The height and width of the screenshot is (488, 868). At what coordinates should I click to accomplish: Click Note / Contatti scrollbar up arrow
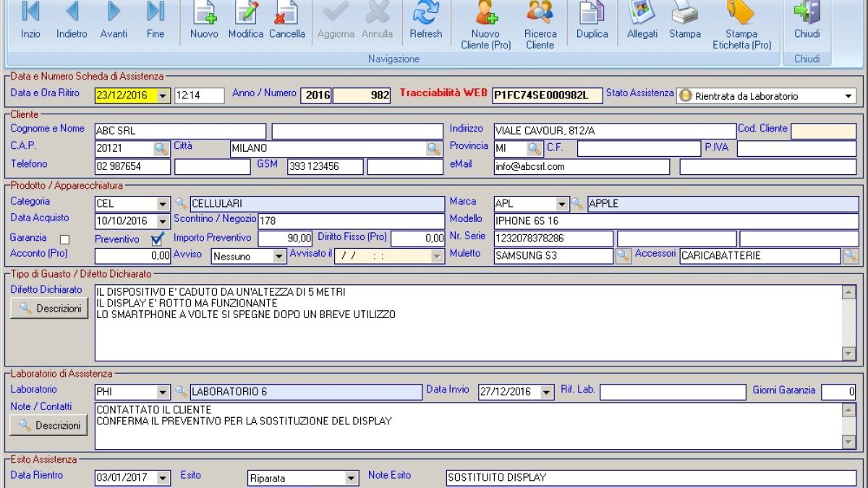tap(849, 410)
